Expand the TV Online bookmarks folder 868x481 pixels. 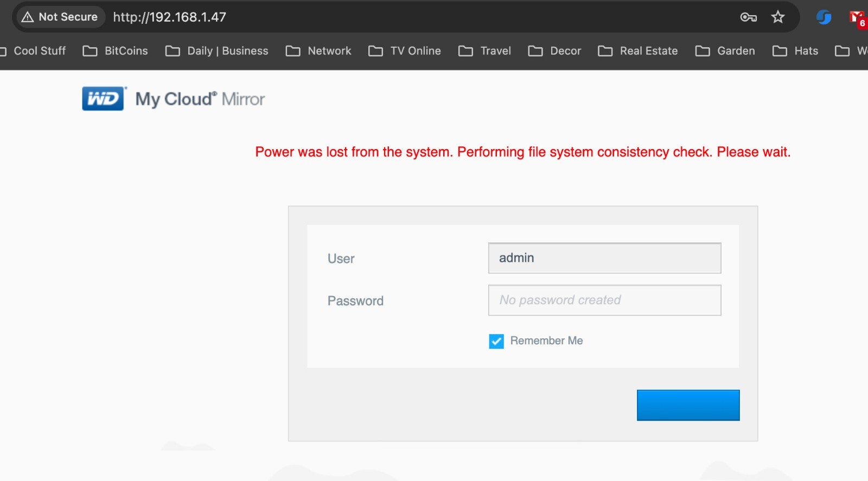click(x=405, y=51)
